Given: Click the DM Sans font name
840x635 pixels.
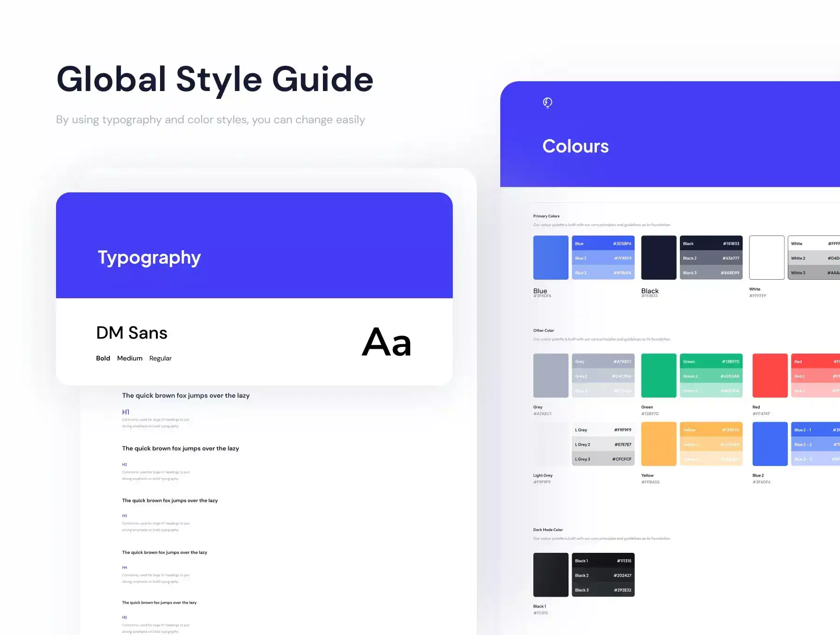Looking at the screenshot, I should click(132, 333).
